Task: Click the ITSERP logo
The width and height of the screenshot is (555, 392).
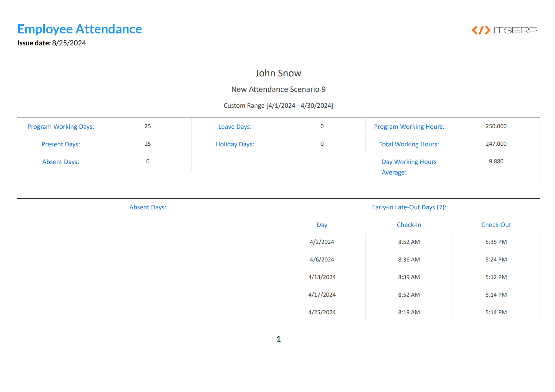Action: (504, 30)
